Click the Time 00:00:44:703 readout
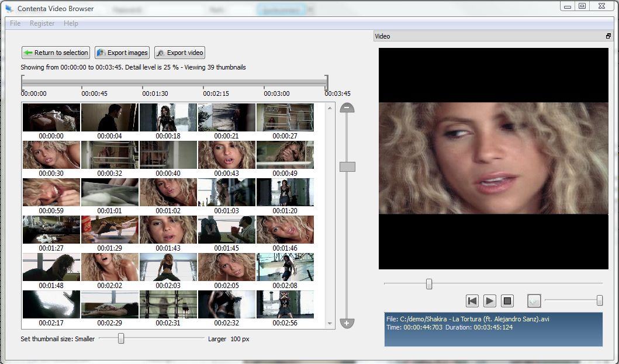Viewport: 619px width, 364px height. (414, 327)
